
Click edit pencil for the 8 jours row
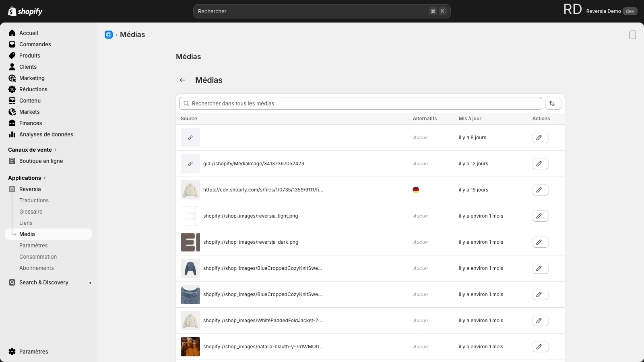tap(540, 138)
